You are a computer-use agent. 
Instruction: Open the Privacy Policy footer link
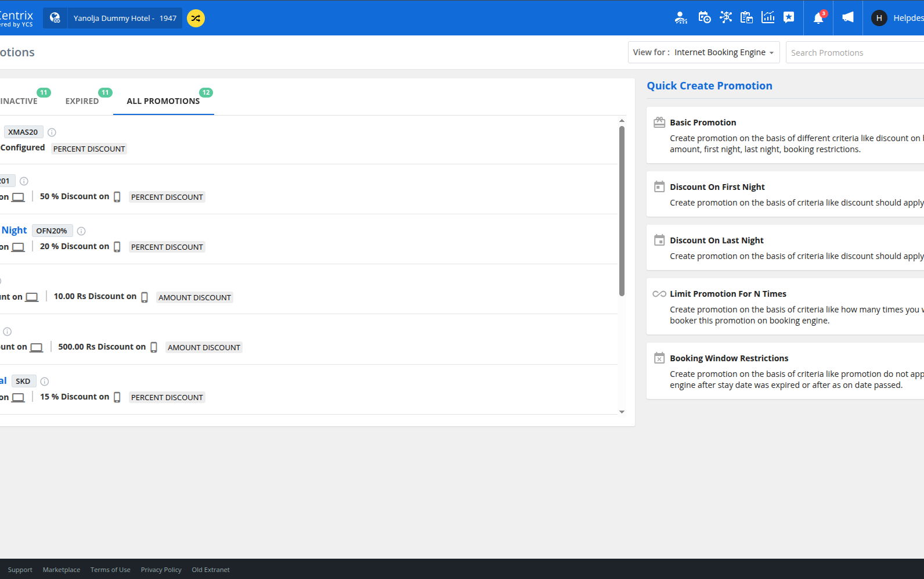[161, 570]
